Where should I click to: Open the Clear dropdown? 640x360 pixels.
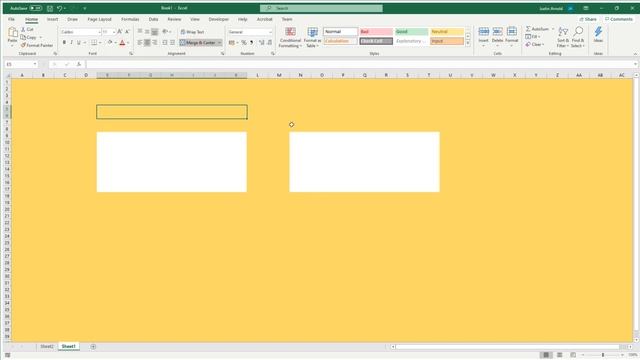(x=535, y=44)
